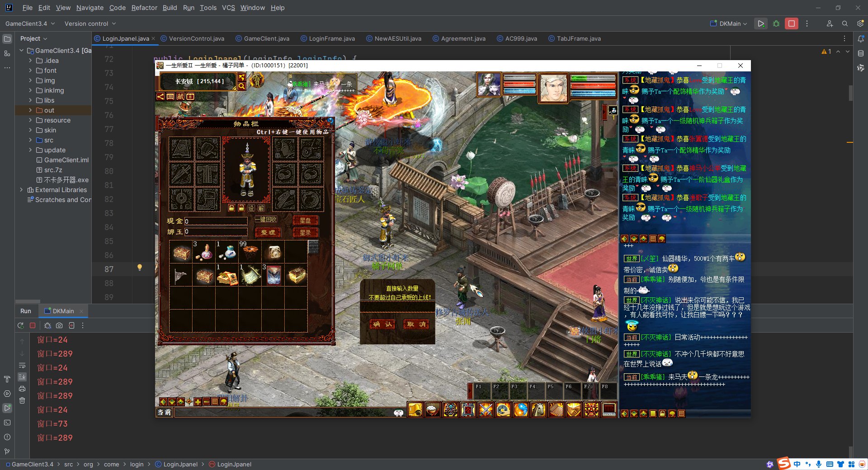Screen dimensions: 868x470
Task: Click the 现金 cash input field
Action: point(216,221)
